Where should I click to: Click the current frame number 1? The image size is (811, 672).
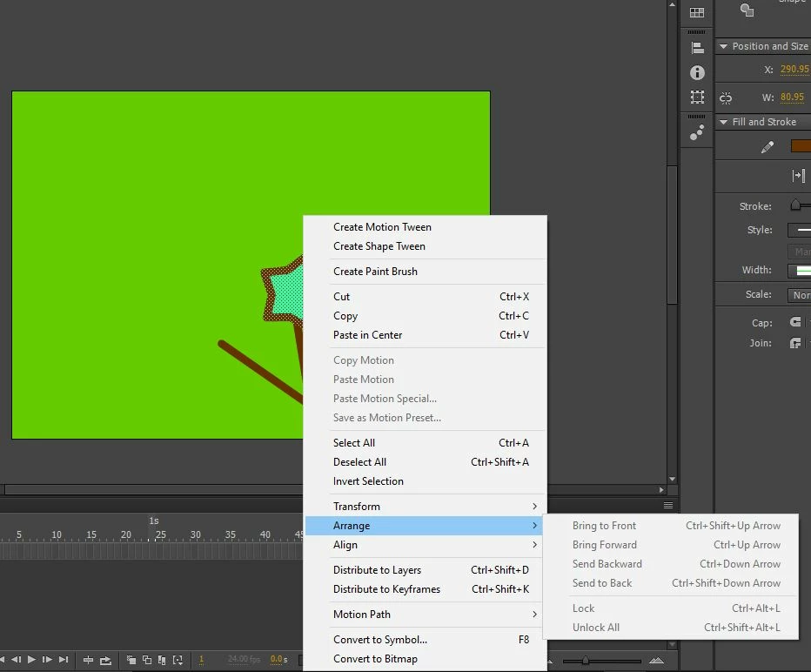(201, 659)
